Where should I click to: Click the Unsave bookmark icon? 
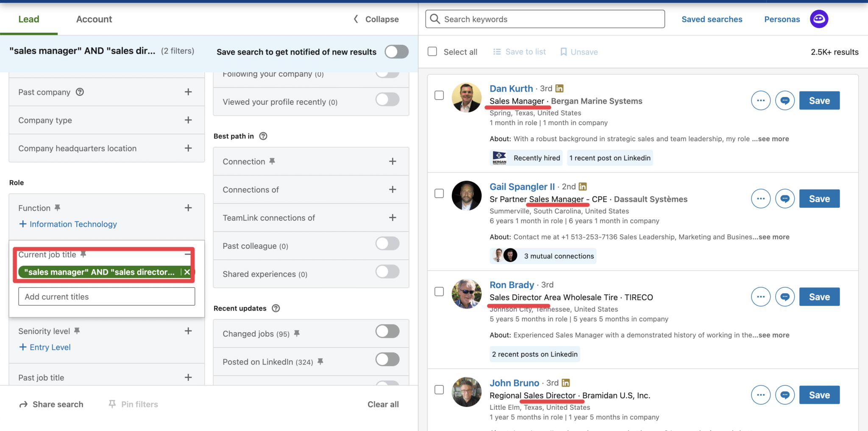564,51
